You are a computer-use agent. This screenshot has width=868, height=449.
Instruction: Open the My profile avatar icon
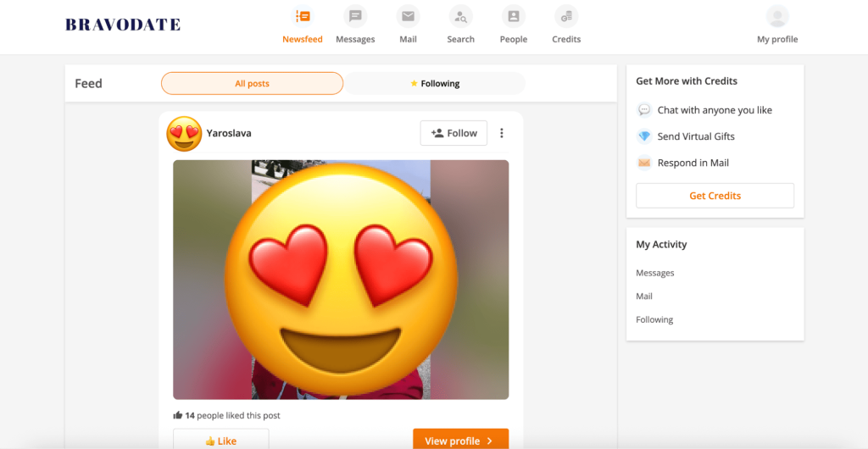click(x=777, y=17)
